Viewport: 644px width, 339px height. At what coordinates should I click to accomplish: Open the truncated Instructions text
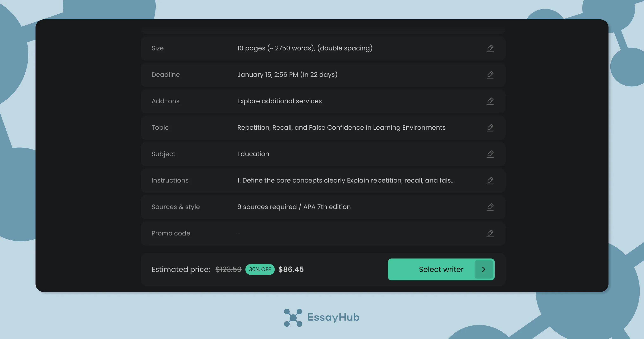(x=346, y=180)
